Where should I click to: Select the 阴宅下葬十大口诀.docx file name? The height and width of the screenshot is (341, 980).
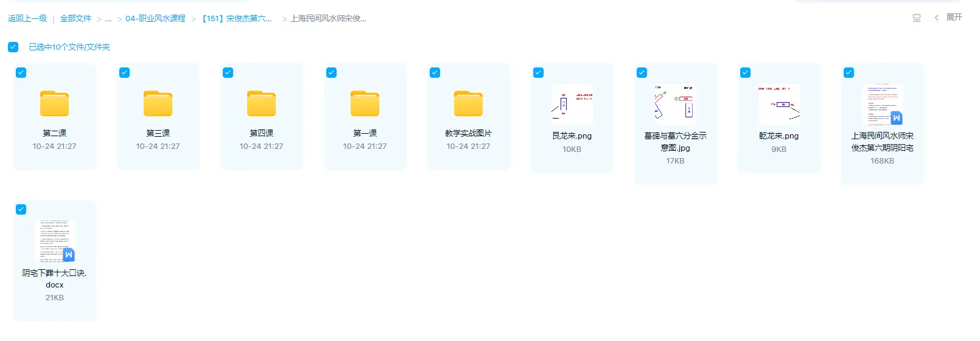click(54, 279)
